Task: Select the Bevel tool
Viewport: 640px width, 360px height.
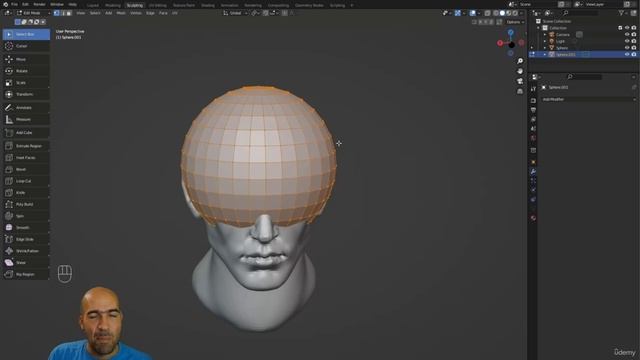Action: (26, 169)
